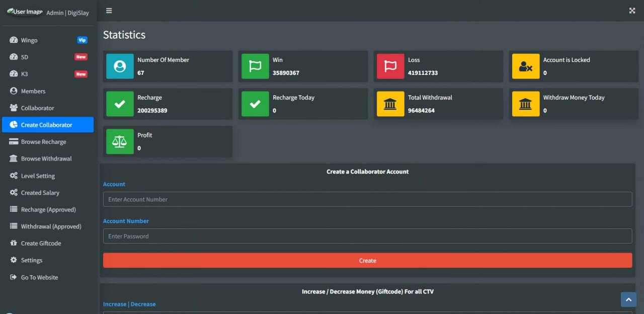The width and height of the screenshot is (644, 314).
Task: Click the Go To Website link
Action: (x=39, y=277)
